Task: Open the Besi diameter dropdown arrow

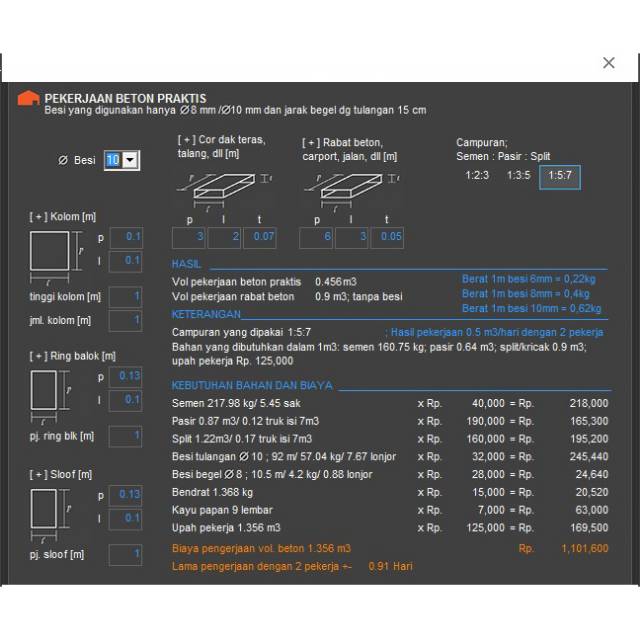Action: pos(131,160)
